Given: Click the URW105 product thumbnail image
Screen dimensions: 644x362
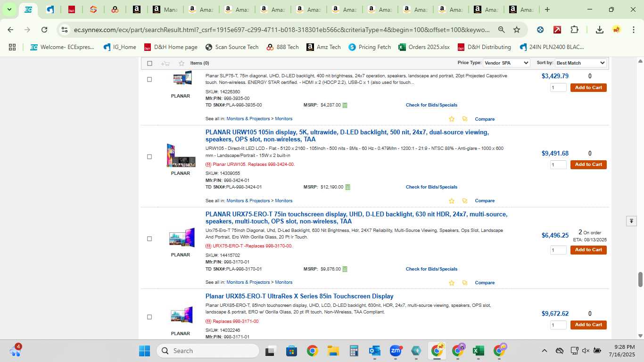Looking at the screenshot, I should coord(181,156).
